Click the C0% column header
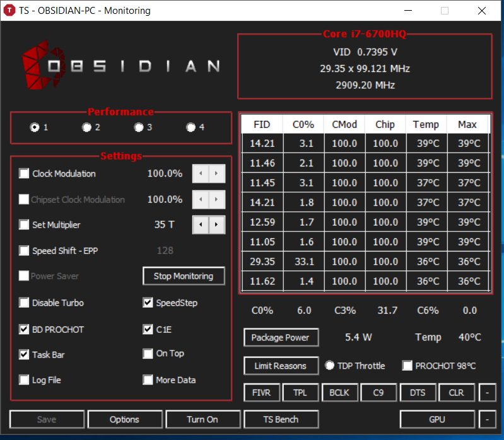Screen dimensions: 504x440 [x=303, y=124]
